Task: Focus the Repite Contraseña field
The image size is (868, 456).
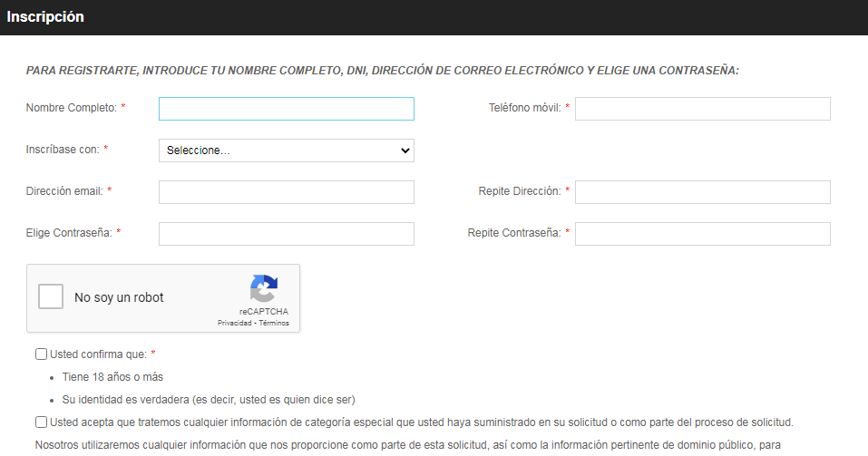Action: [x=702, y=234]
